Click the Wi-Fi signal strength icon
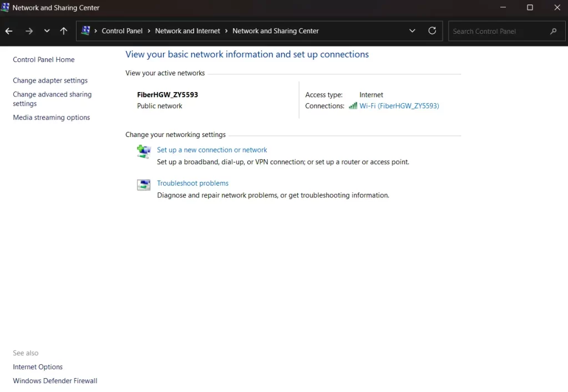 [353, 105]
